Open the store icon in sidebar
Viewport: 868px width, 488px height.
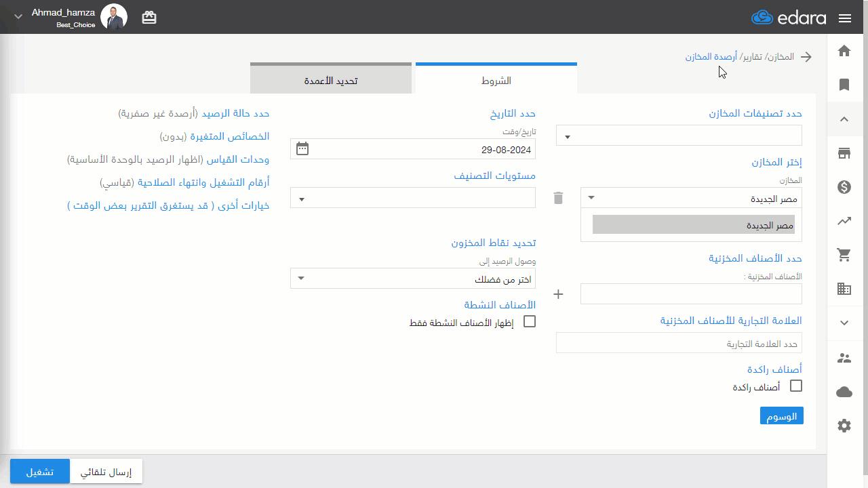844,153
